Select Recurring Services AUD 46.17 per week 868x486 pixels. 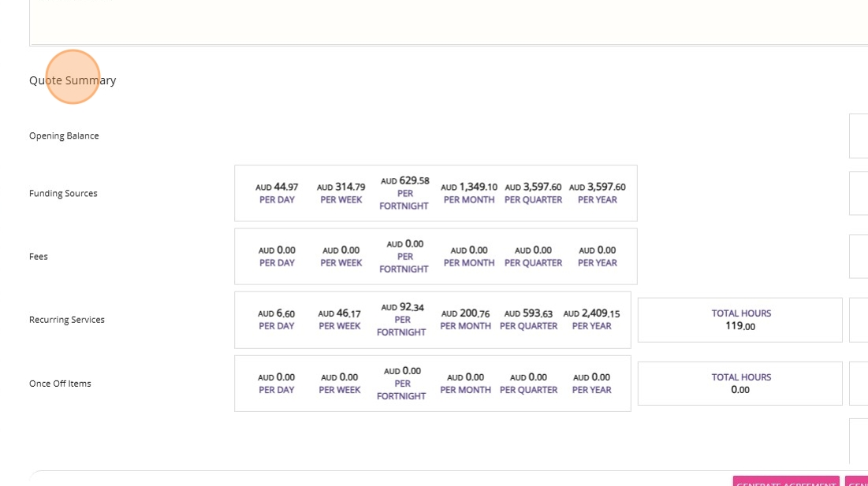point(339,320)
